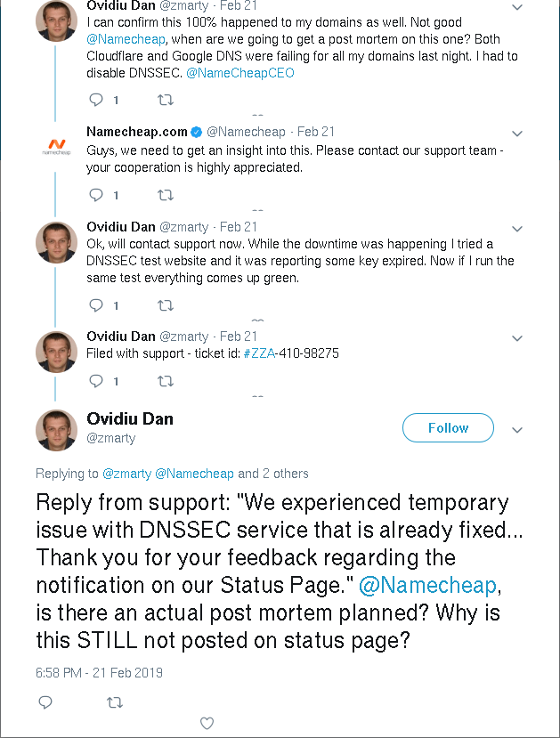Click the reply icon on the Namecheap.com tweet
560x738 pixels.
[x=95, y=195]
